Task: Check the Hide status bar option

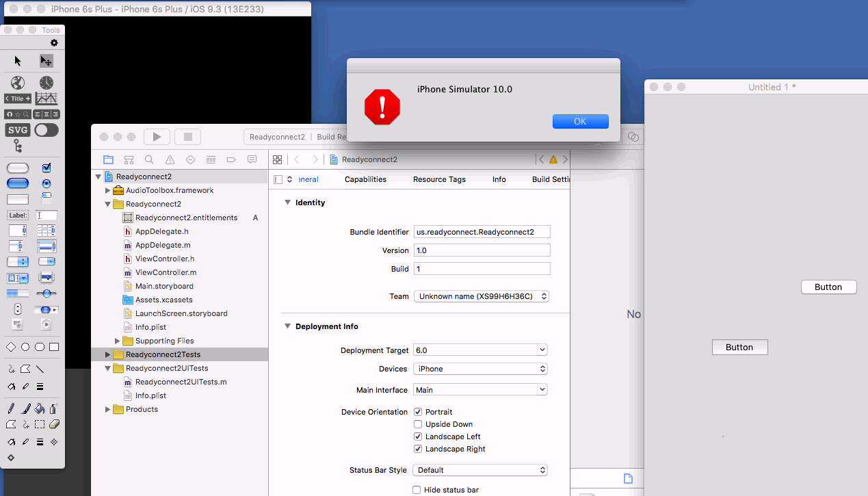Action: pyautogui.click(x=418, y=490)
